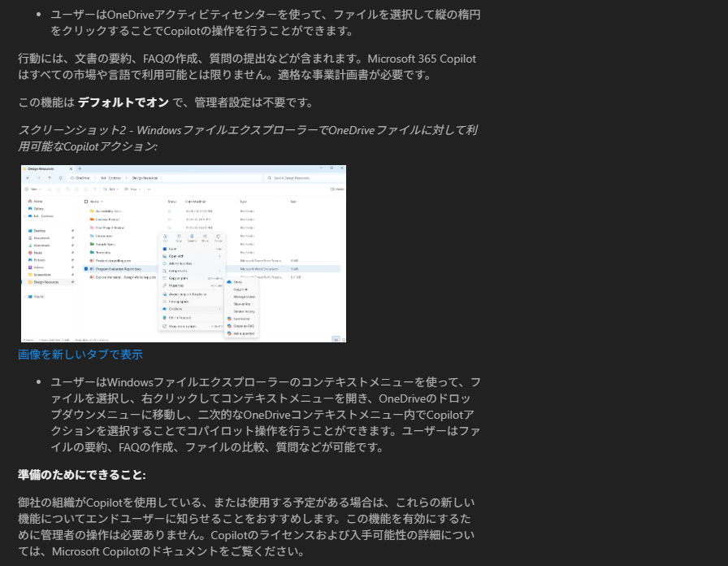This screenshot has width=728, height=566.
Task: Click the Copilot icon beside Create an FAQ
Action: [x=229, y=326]
